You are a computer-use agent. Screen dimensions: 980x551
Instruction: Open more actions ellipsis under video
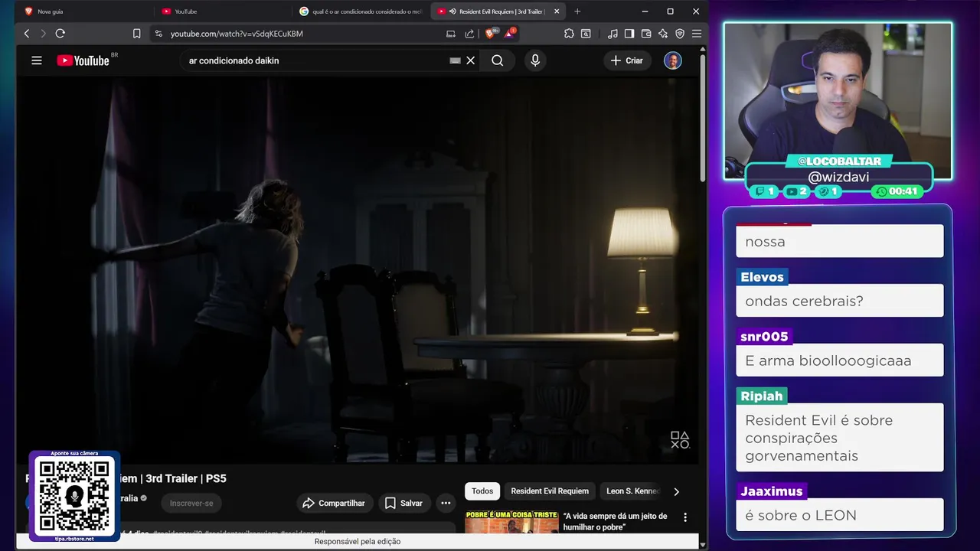coord(446,503)
